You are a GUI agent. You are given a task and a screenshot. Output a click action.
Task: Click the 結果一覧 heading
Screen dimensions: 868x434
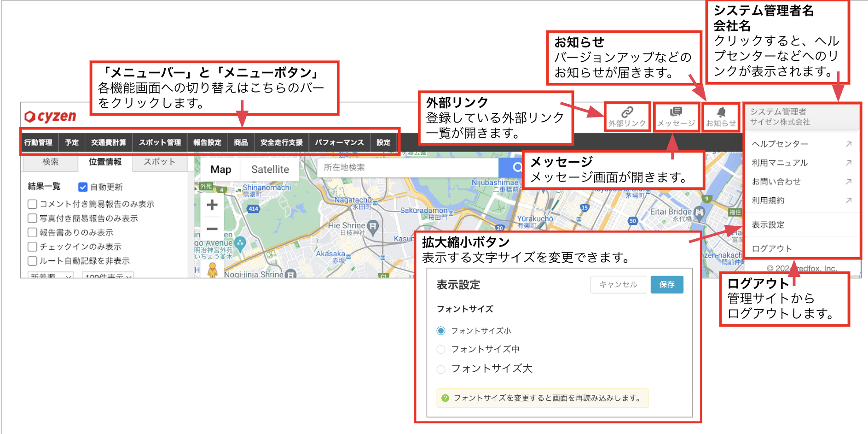pyautogui.click(x=44, y=186)
